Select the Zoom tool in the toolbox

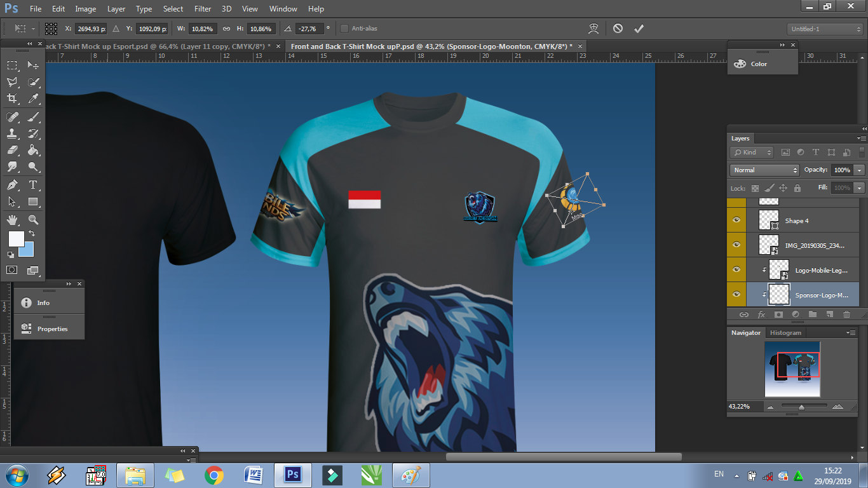click(34, 220)
